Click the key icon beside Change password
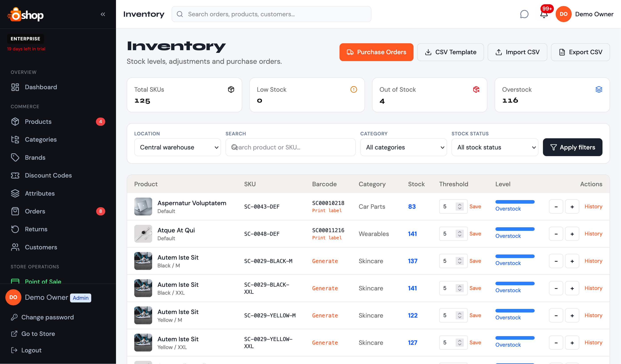Image resolution: width=621 pixels, height=364 pixels. tap(14, 317)
